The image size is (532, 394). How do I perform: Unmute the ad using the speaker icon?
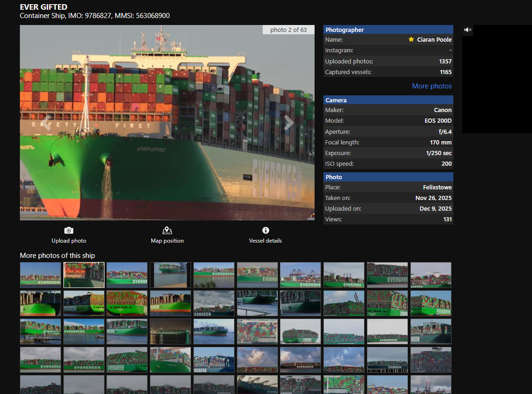point(468,30)
